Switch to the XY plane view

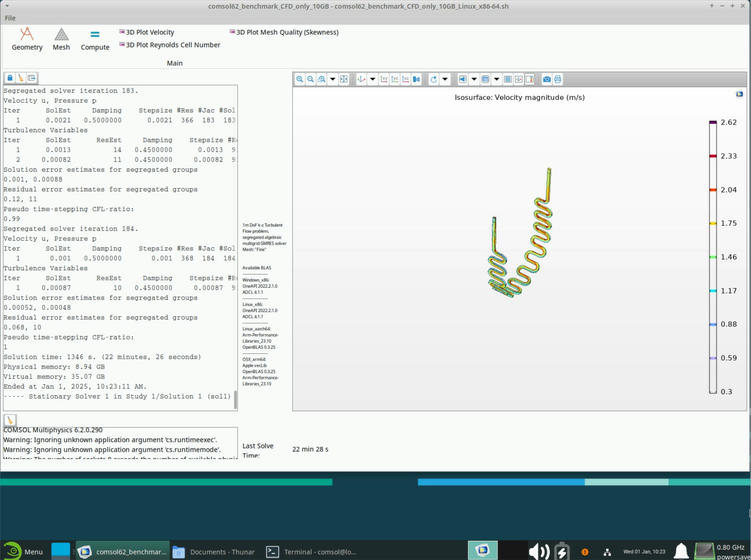[x=384, y=79]
